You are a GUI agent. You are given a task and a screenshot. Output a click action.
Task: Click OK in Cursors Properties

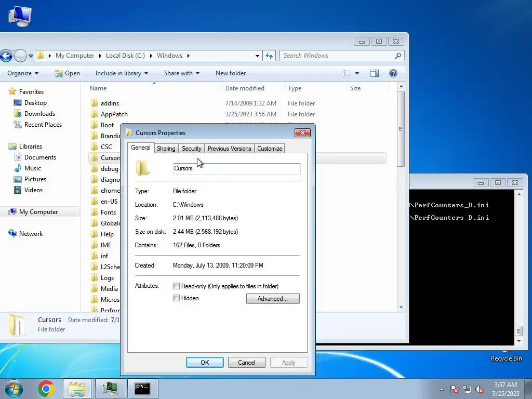[x=205, y=362]
